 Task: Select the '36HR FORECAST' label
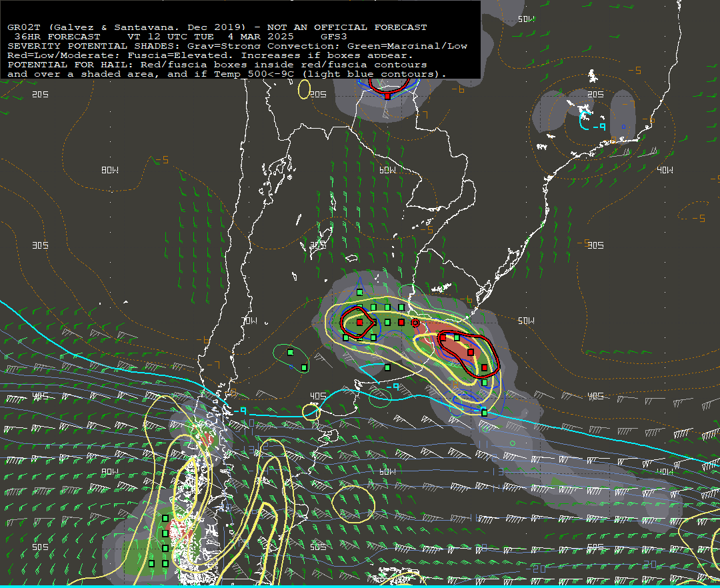57,37
